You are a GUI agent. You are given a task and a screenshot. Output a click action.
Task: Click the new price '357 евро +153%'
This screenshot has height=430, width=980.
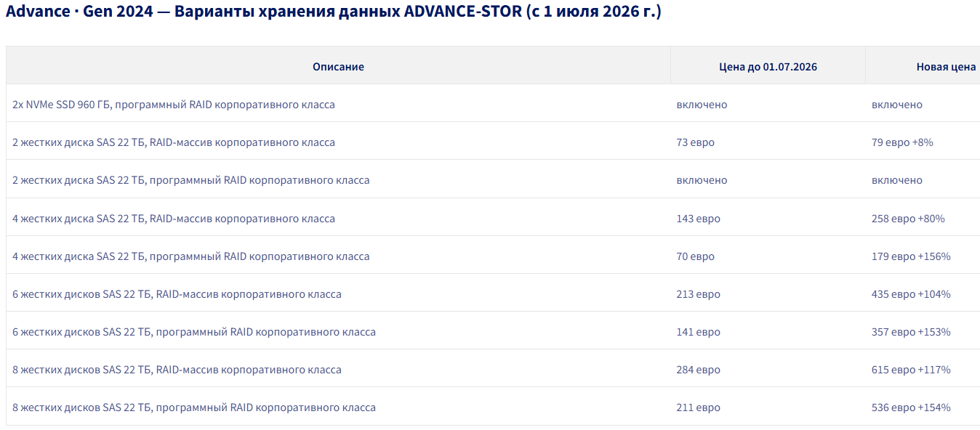coord(911,332)
